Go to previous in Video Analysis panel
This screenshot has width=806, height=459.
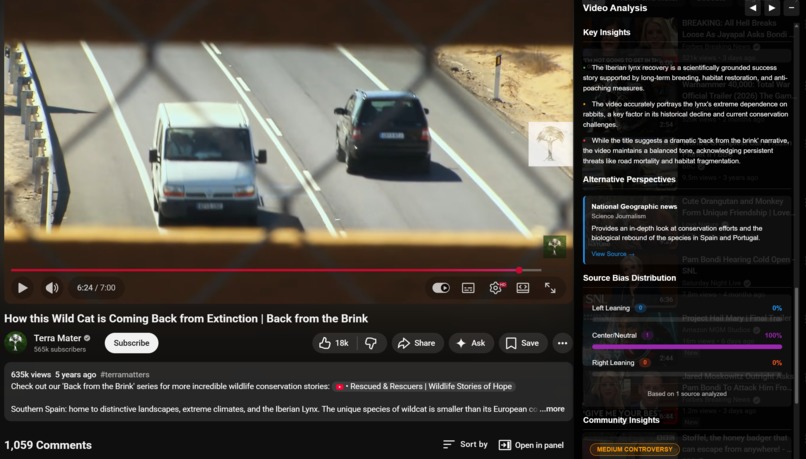753,8
